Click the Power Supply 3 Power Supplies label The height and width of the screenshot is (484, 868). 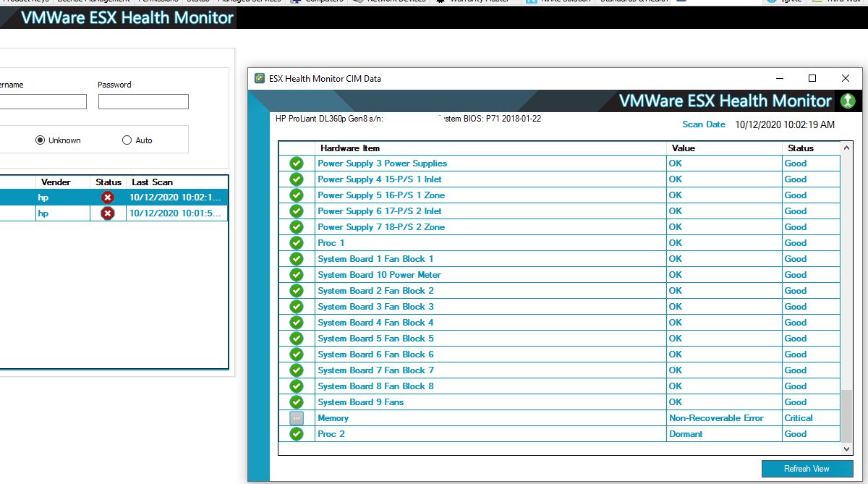(383, 164)
